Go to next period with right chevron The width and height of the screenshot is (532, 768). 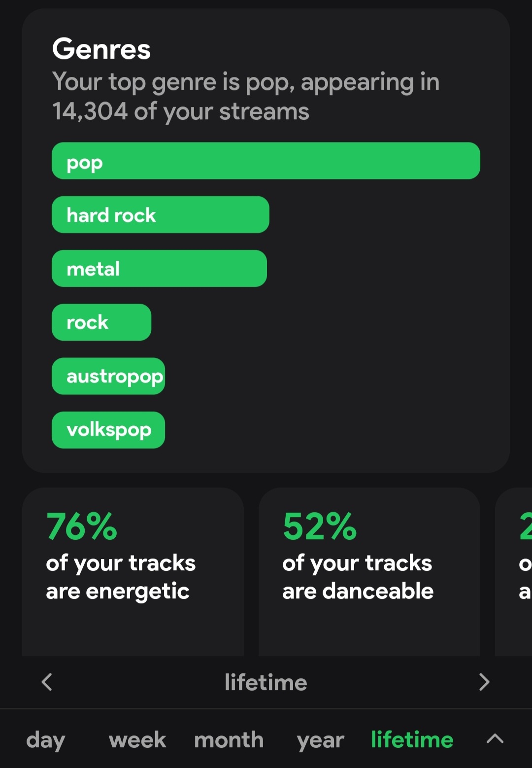(484, 682)
